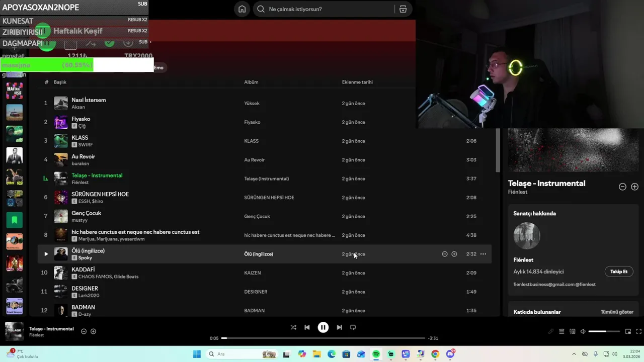Open the Haftalık Keşif playlist in sidebar
This screenshot has width=644, height=362.
click(14, 90)
